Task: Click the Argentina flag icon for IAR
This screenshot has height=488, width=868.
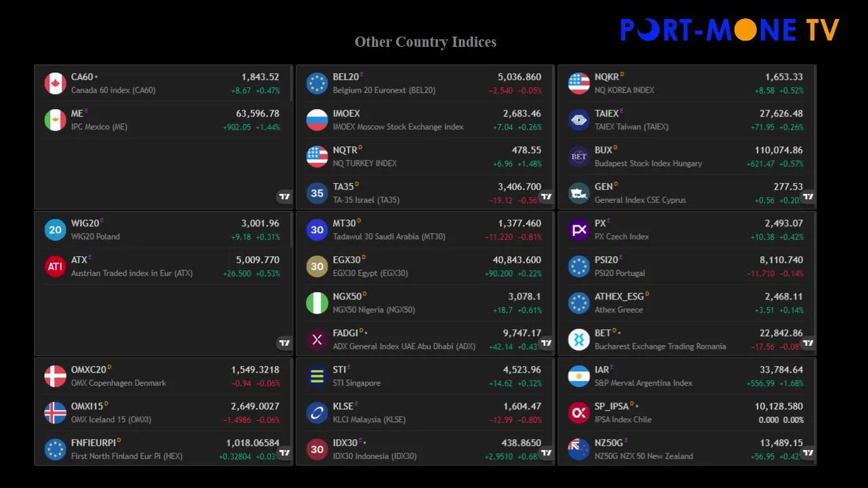Action: coord(578,376)
